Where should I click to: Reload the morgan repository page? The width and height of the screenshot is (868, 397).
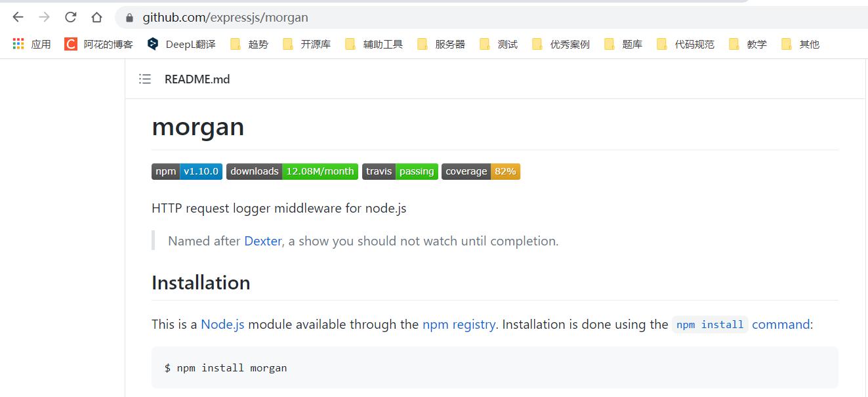[70, 18]
